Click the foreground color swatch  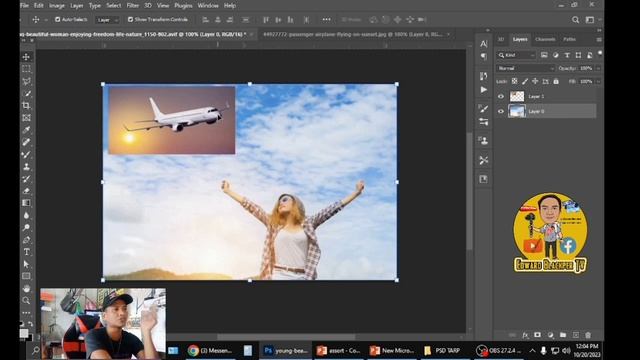pyautogui.click(x=24, y=333)
